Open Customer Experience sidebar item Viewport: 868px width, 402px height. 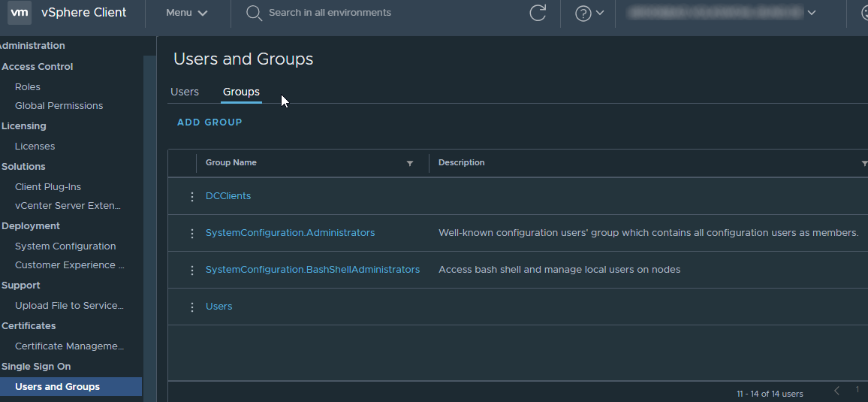(x=69, y=264)
